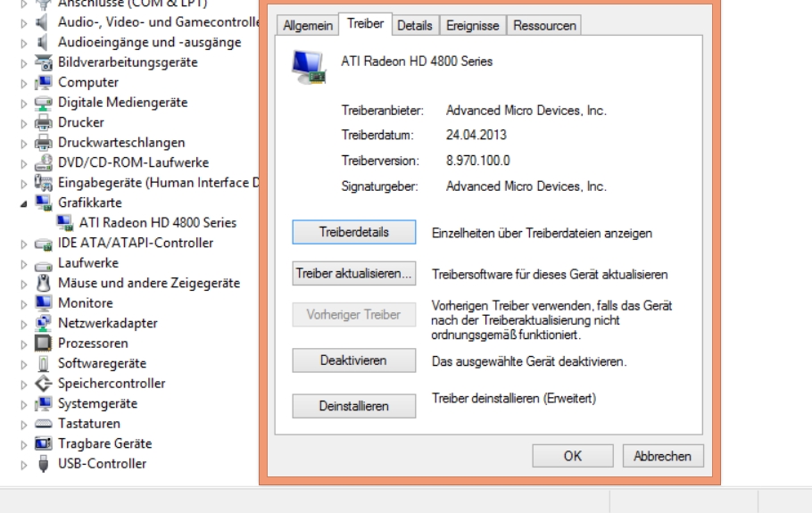Click the ATI Radeon tree item icon
The width and height of the screenshot is (812, 513).
coord(65,223)
